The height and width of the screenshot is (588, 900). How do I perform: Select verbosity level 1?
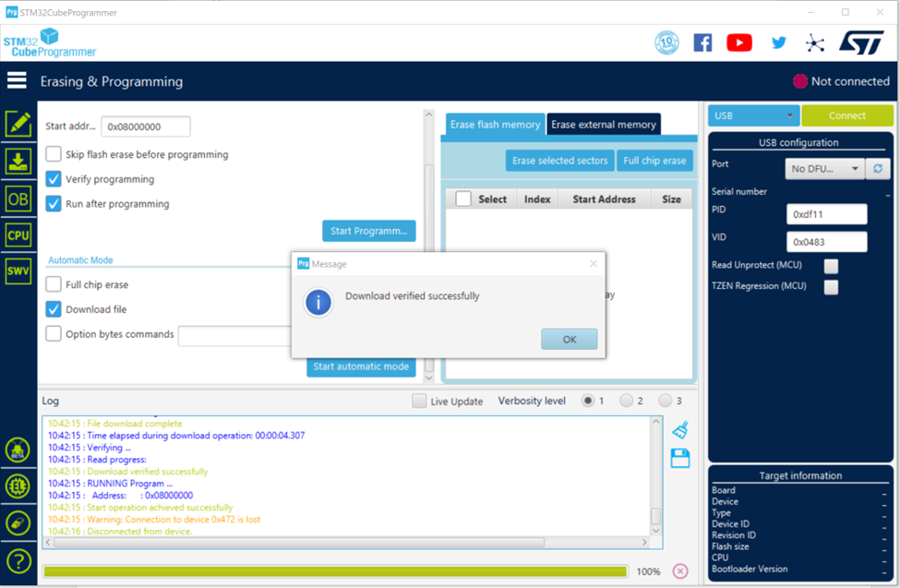[x=588, y=401]
